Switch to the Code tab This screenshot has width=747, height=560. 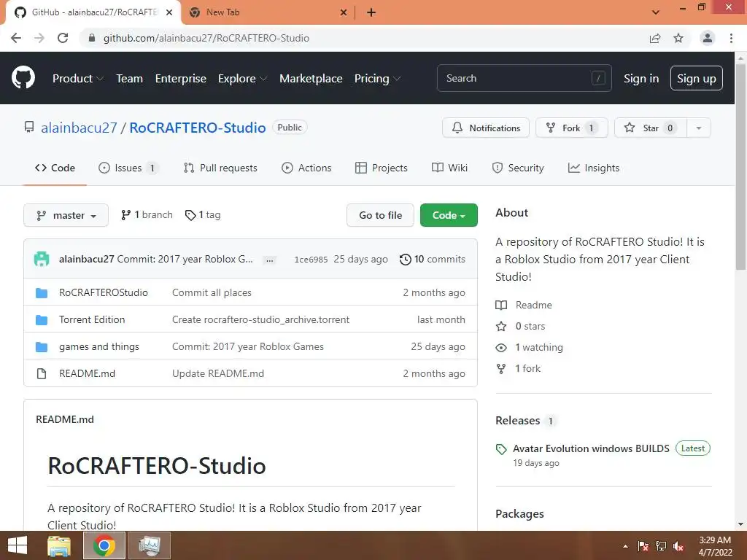pyautogui.click(x=55, y=168)
